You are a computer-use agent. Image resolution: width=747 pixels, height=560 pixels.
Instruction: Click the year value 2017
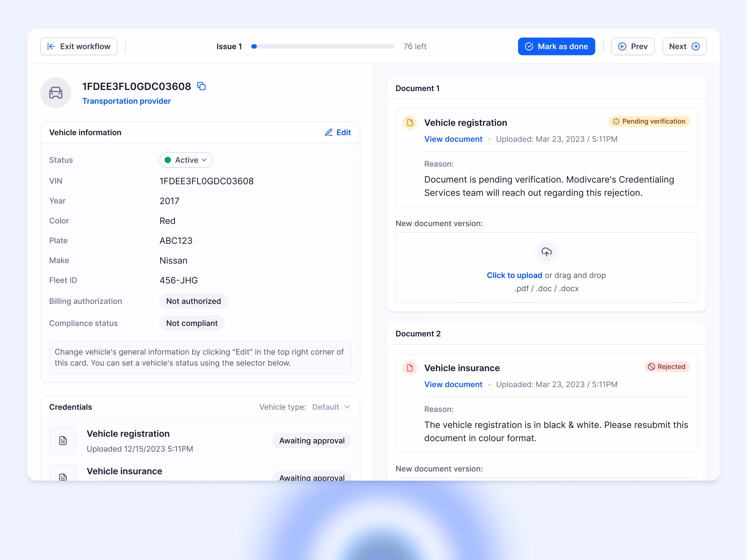click(x=169, y=201)
